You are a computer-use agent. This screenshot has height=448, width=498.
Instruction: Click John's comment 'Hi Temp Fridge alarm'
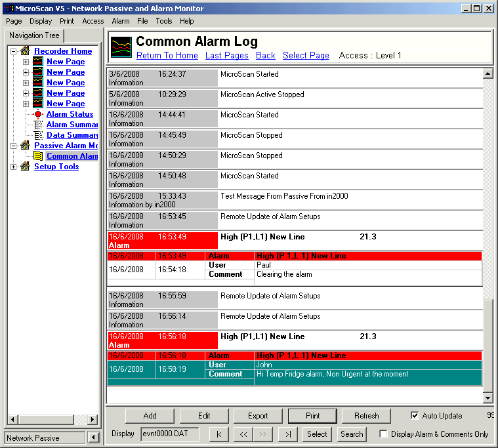point(332,374)
